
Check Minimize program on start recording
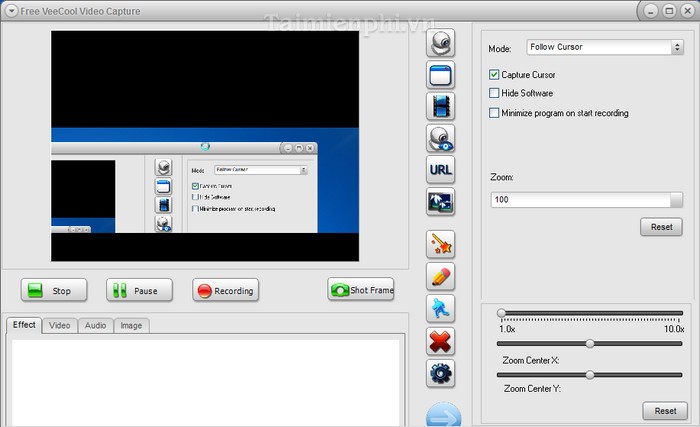pyautogui.click(x=494, y=113)
